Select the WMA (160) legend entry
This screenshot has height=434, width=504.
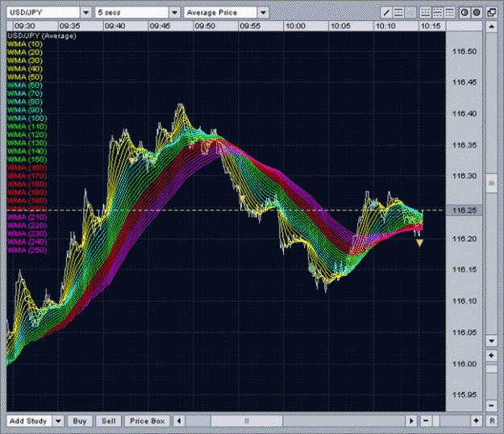pos(27,168)
